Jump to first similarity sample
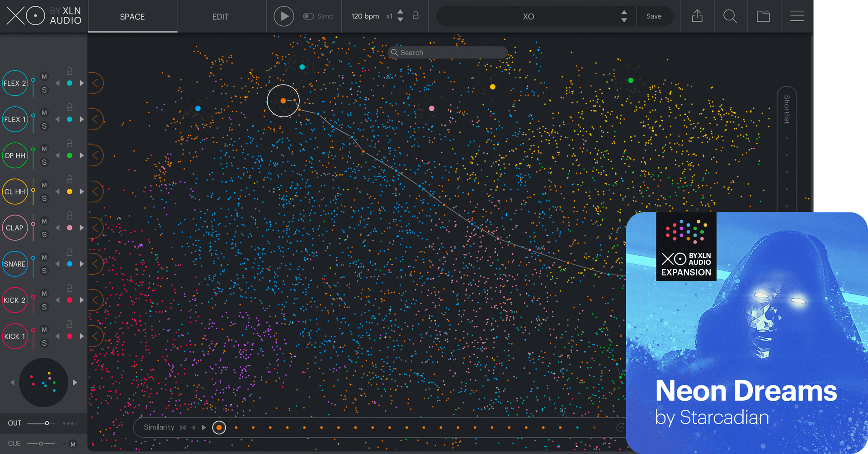 click(x=183, y=427)
